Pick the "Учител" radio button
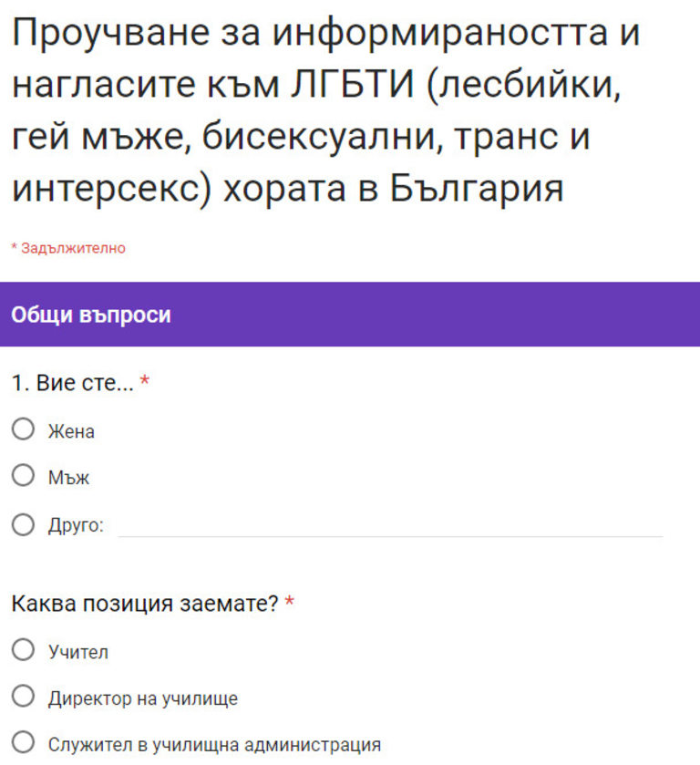 click(23, 650)
